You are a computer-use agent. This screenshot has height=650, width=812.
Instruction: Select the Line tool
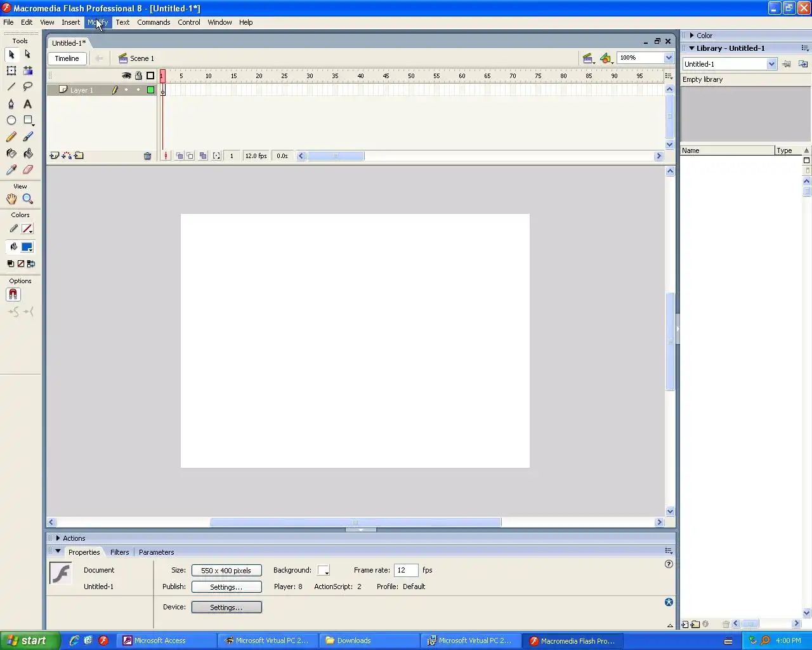tap(11, 87)
